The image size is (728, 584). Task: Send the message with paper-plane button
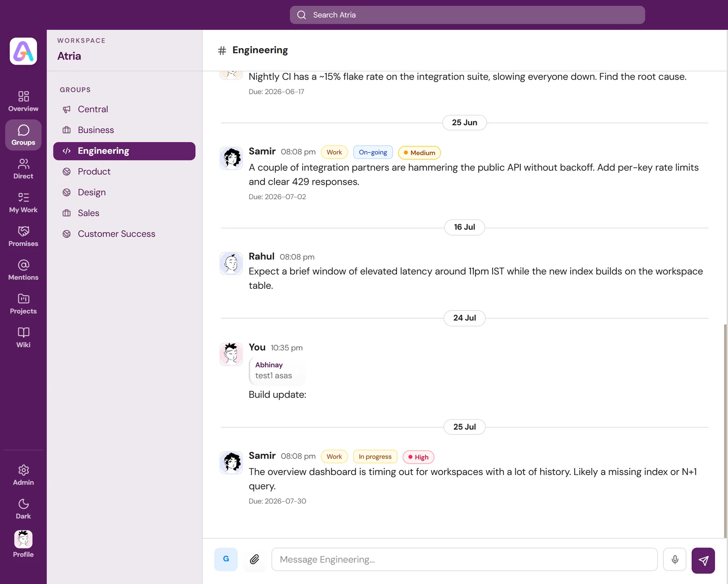click(x=703, y=560)
